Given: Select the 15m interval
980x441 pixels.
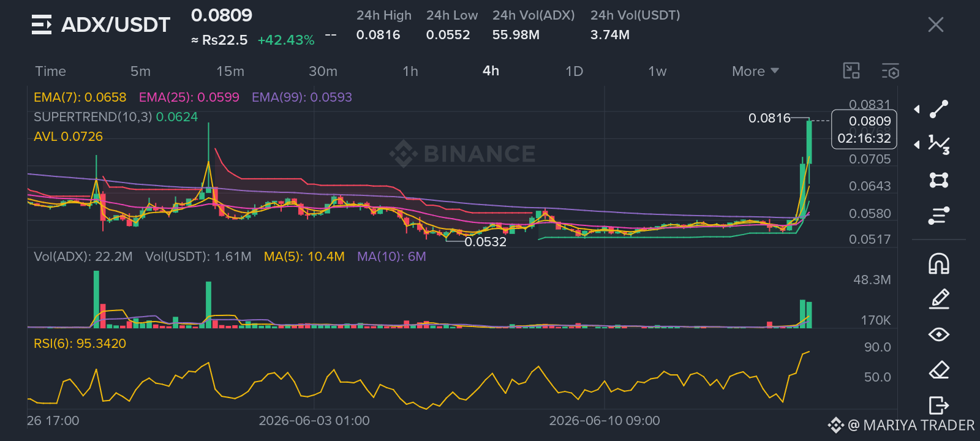Looking at the screenshot, I should pos(230,71).
